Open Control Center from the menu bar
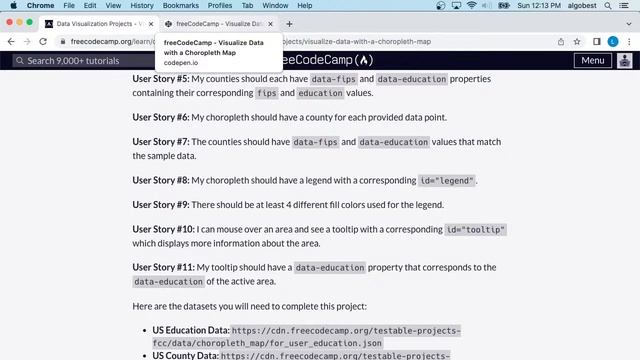 624,5
